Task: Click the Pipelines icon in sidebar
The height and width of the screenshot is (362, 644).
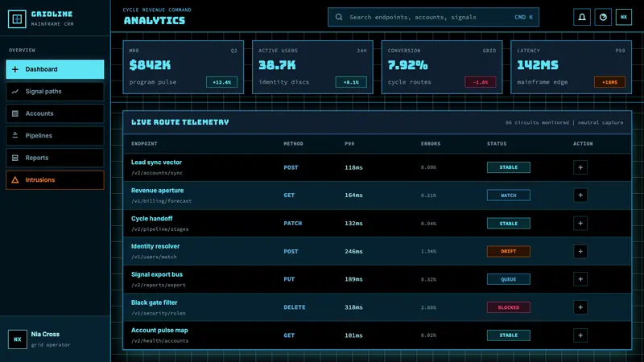Action: click(15, 135)
